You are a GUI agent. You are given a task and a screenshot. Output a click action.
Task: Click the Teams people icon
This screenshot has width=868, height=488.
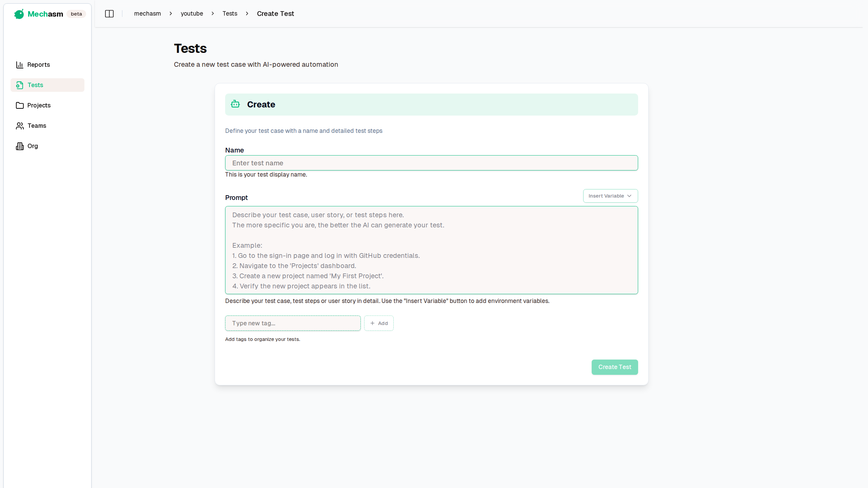point(20,126)
